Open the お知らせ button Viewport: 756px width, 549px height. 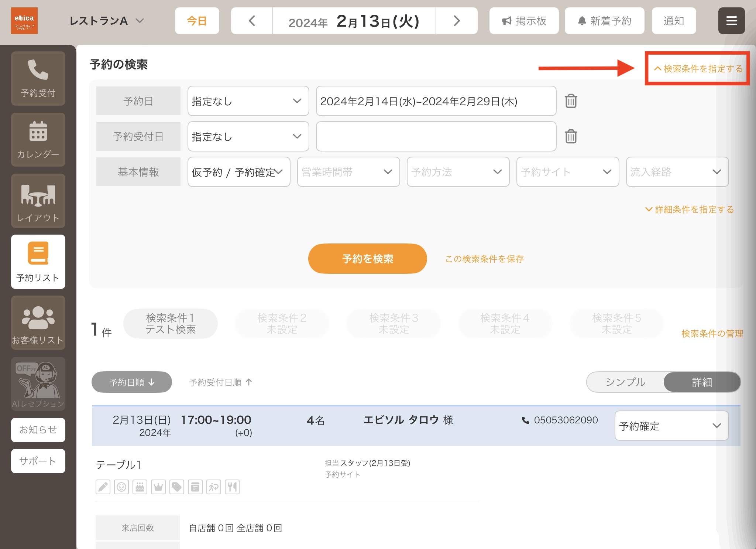click(38, 430)
